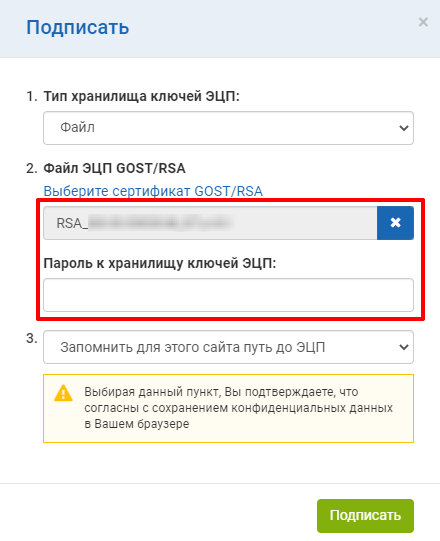Click the Пароль к хранилищу ключей ЭЦП label
Viewport: 440px width, 541px height.
point(160,263)
